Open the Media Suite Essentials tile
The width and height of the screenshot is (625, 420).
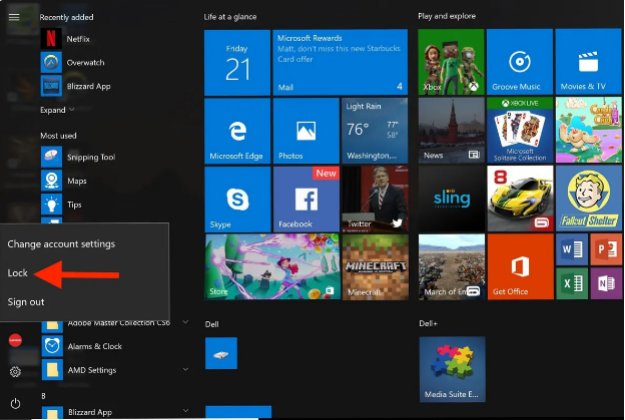pos(452,369)
